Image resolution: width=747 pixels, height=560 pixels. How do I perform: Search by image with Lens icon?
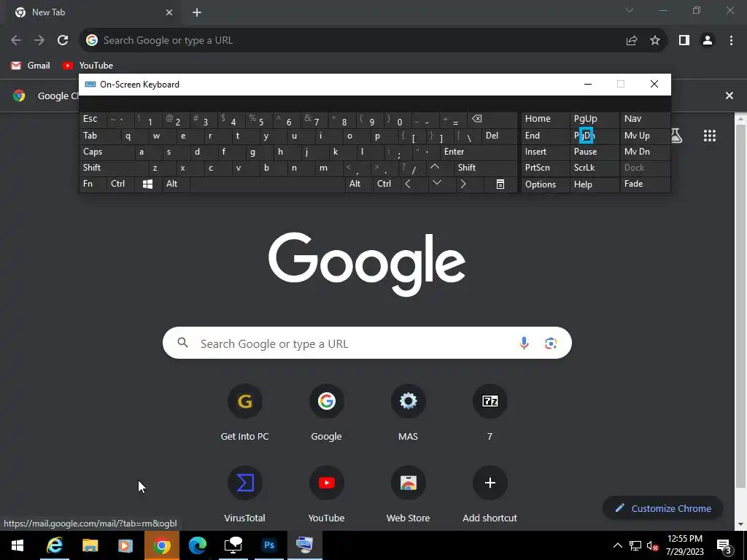(551, 343)
